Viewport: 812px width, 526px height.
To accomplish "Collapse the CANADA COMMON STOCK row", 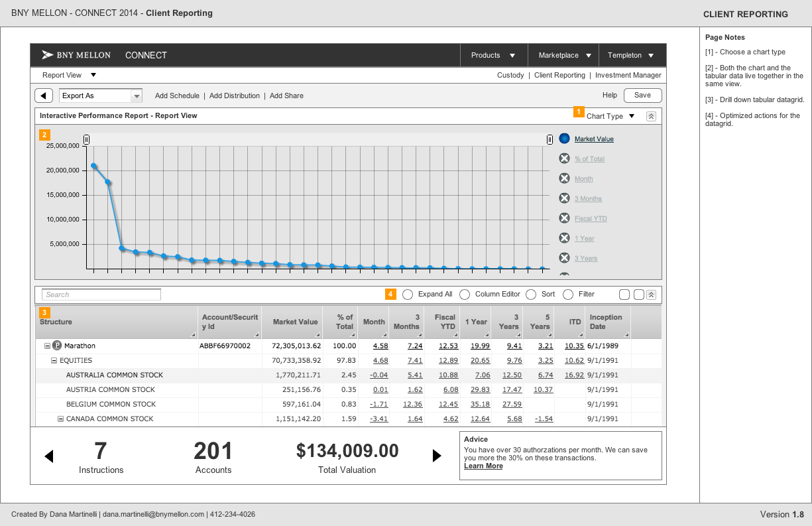I will click(x=60, y=419).
